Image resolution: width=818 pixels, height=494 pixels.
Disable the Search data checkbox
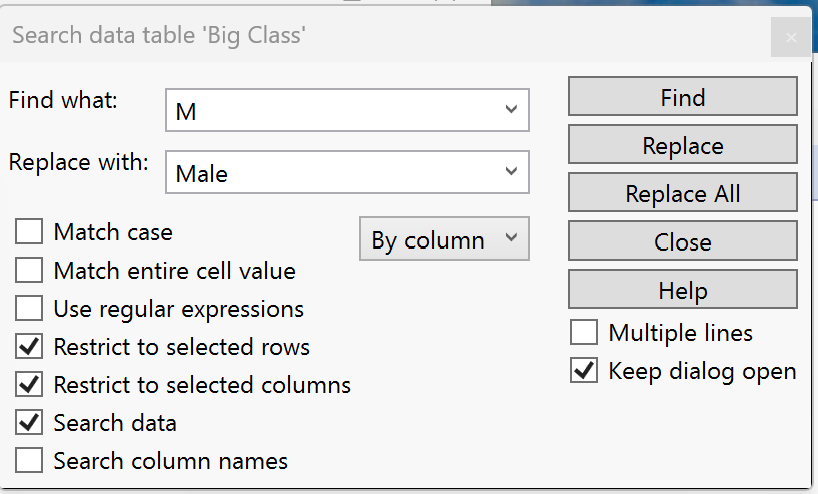click(x=30, y=423)
